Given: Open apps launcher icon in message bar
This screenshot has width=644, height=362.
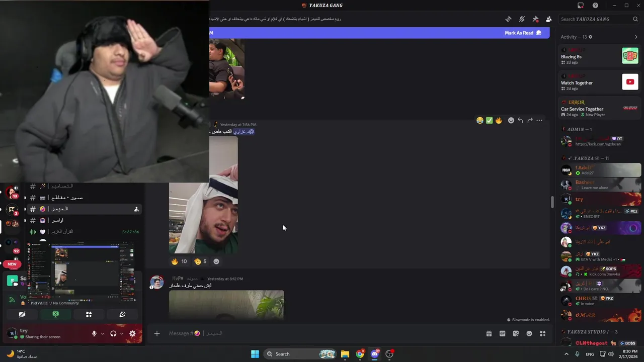Looking at the screenshot, I should tap(542, 333).
